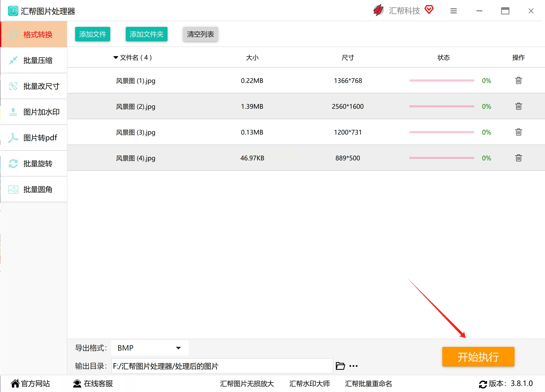Image resolution: width=545 pixels, height=392 pixels.
Task: Click the 添加文件 button
Action: point(92,34)
